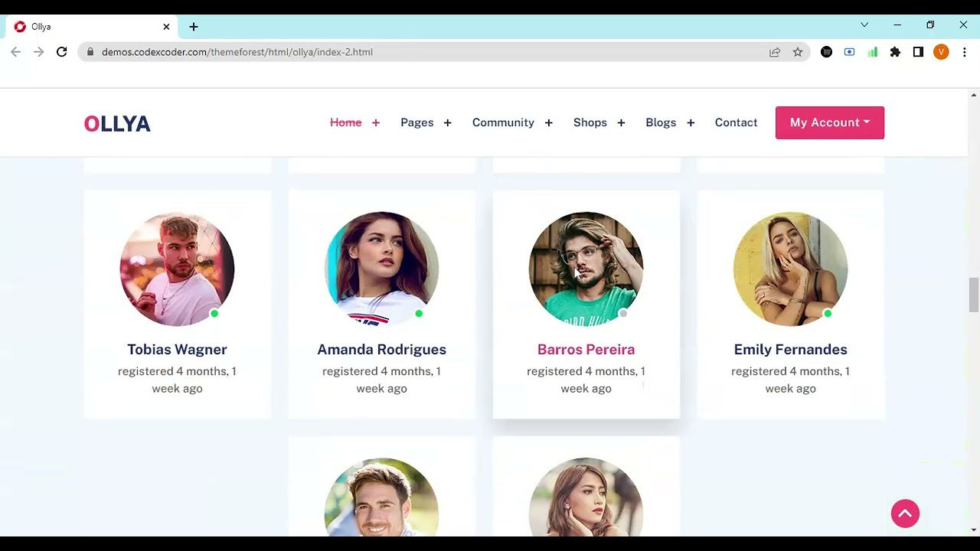Click the scrollbar up arrow
Viewport: 980px width, 551px height.
tap(974, 95)
